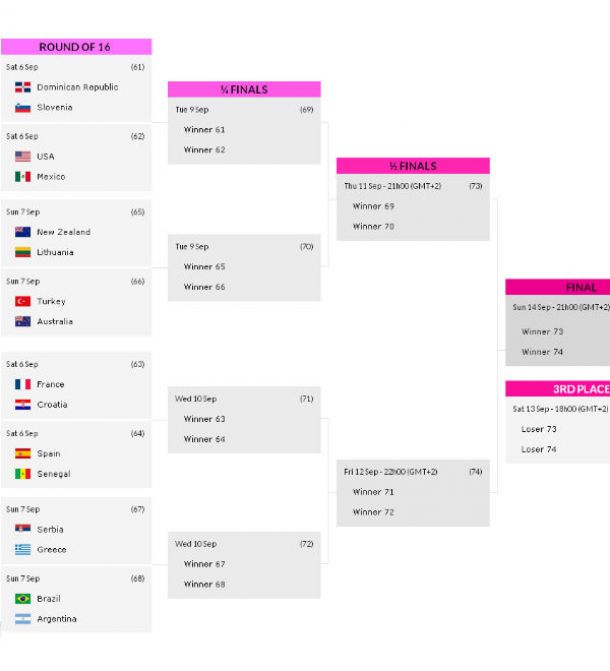Click the Mexico flag icon
Viewport: 610px width, 671px height.
pos(23,177)
